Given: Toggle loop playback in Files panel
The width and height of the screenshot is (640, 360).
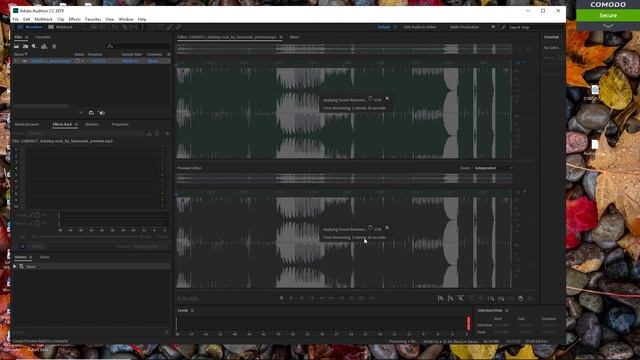Looking at the screenshot, I should click(91, 113).
